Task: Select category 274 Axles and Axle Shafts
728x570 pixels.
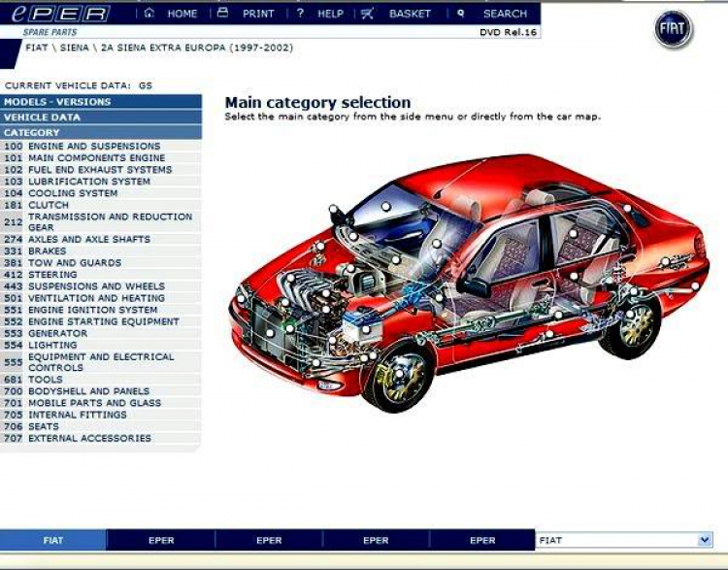Action: (x=101, y=239)
